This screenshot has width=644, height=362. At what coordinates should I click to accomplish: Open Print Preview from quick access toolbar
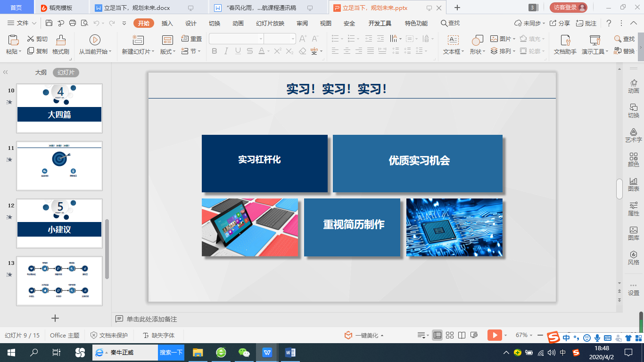(x=84, y=23)
